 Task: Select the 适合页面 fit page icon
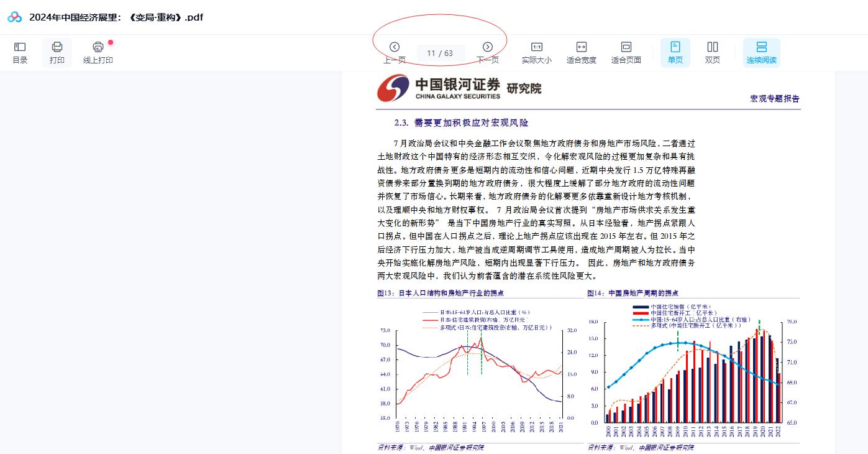(626, 52)
